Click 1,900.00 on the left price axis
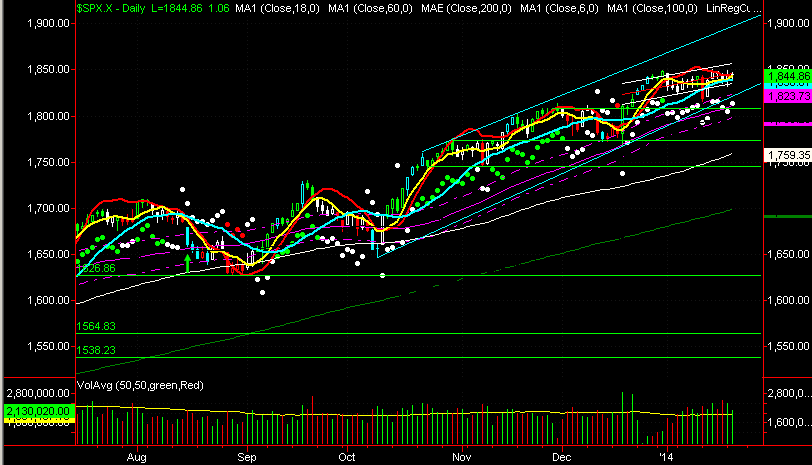This screenshot has width=812, height=465. coord(48,23)
